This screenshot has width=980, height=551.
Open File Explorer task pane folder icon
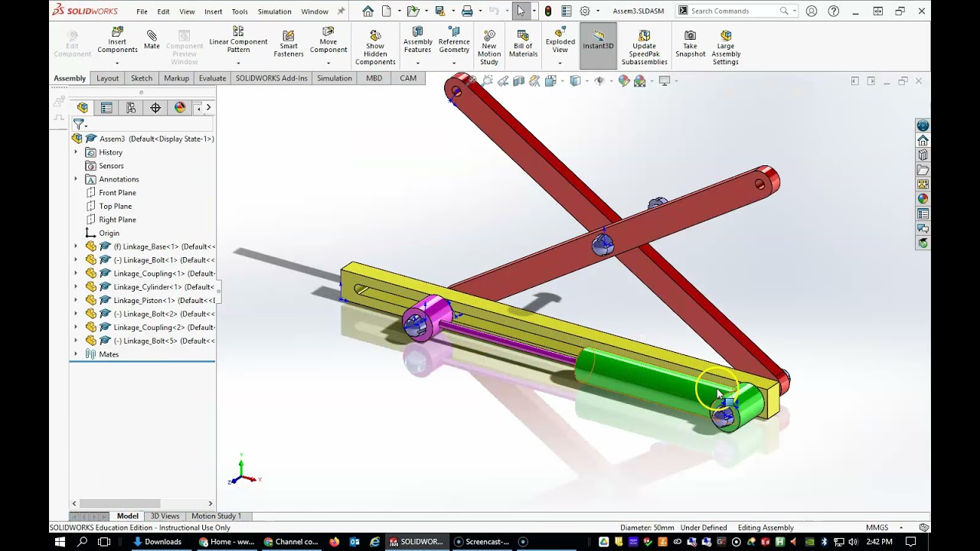pyautogui.click(x=923, y=170)
